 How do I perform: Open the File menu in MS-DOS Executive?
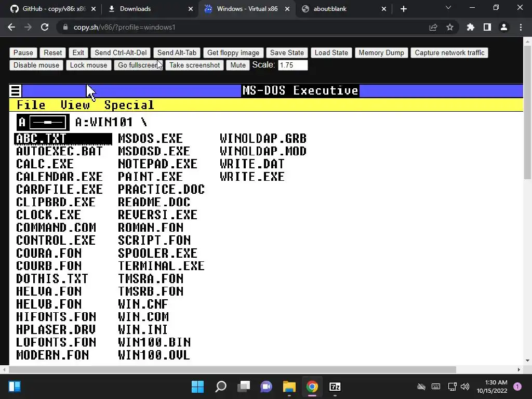point(31,105)
